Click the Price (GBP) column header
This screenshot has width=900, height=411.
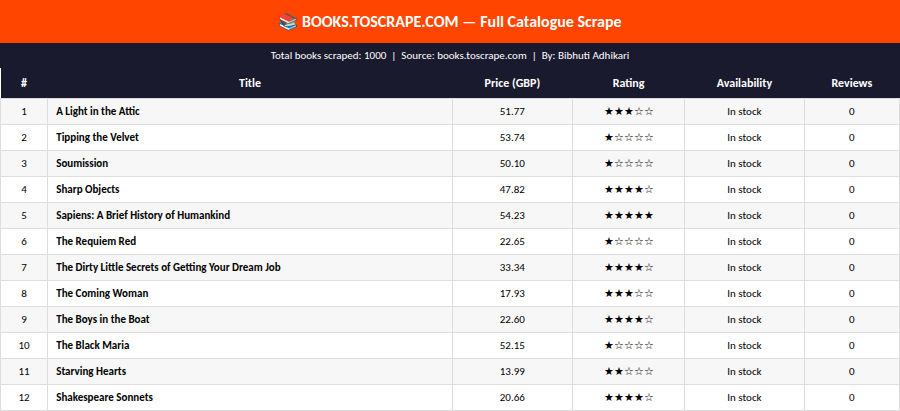pyautogui.click(x=512, y=83)
